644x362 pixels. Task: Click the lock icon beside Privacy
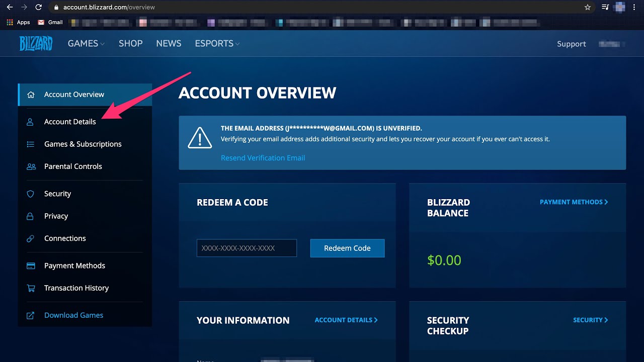[30, 216]
